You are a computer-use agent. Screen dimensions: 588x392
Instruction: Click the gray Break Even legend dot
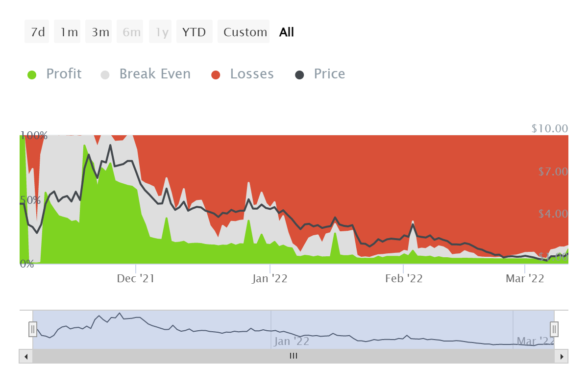click(x=104, y=73)
